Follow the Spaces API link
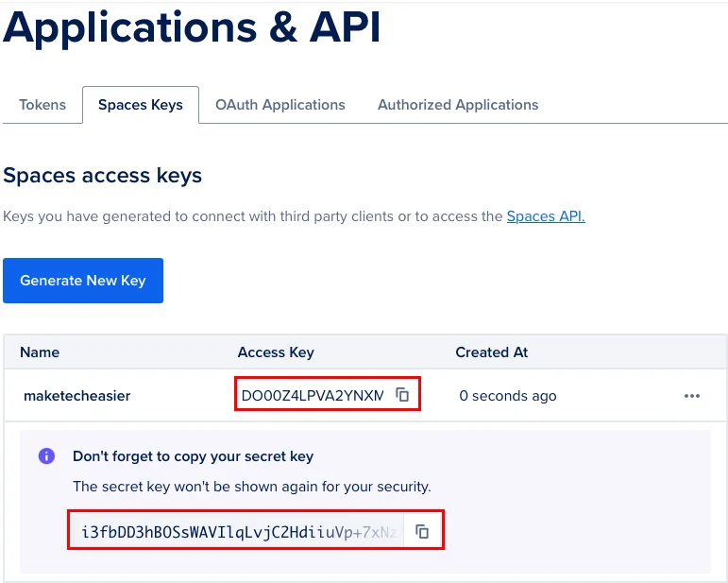The width and height of the screenshot is (728, 583). coord(546,216)
